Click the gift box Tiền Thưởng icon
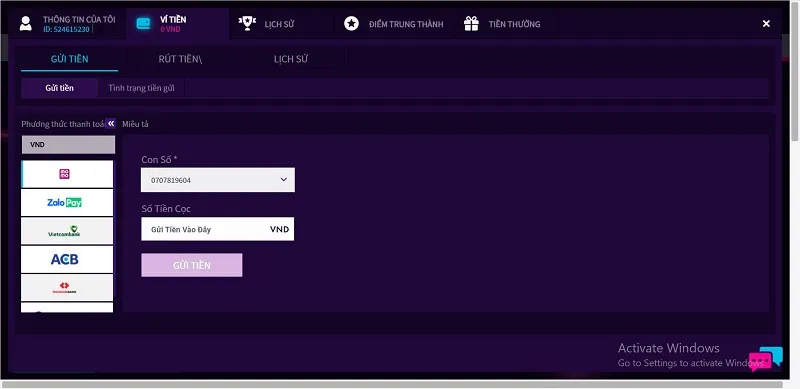 pos(471,23)
